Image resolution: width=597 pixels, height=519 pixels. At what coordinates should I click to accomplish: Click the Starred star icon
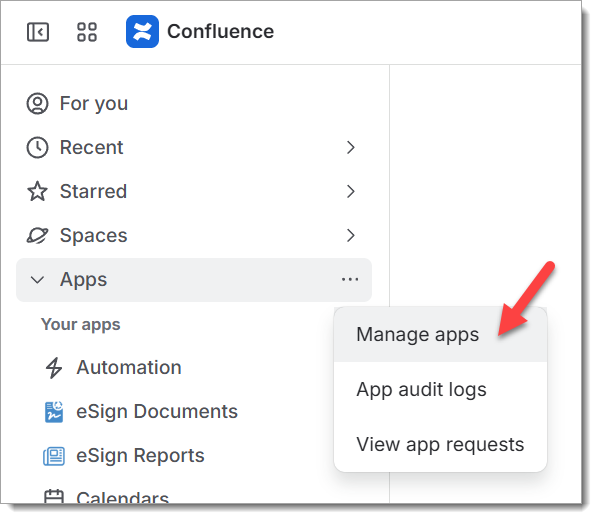point(37,191)
